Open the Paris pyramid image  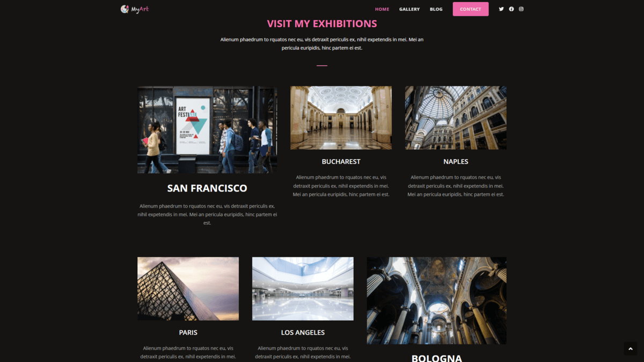click(x=188, y=289)
